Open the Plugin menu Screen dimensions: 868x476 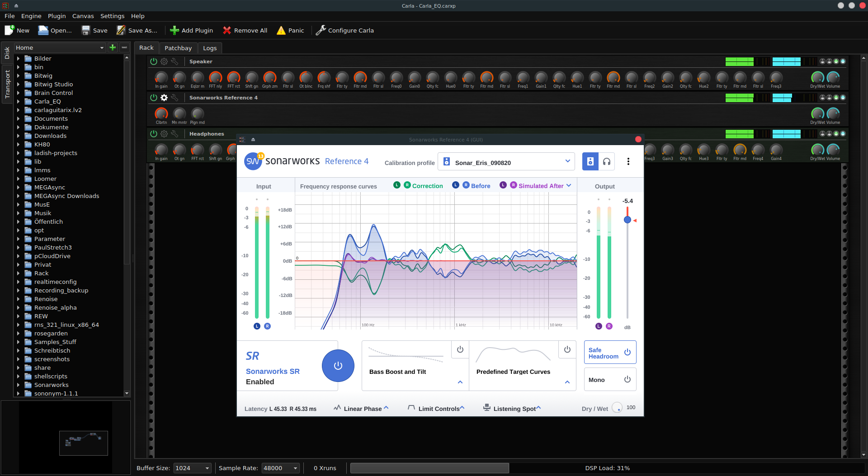57,16
